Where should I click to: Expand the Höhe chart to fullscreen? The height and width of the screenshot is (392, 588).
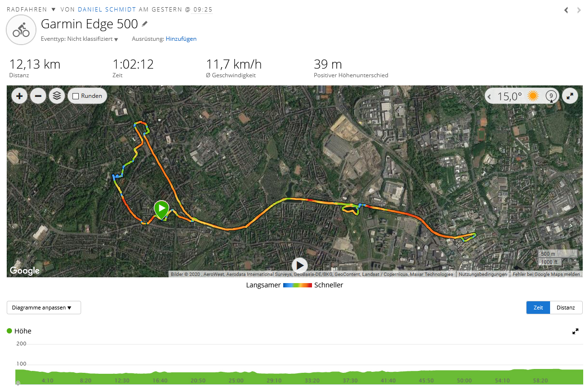point(575,331)
